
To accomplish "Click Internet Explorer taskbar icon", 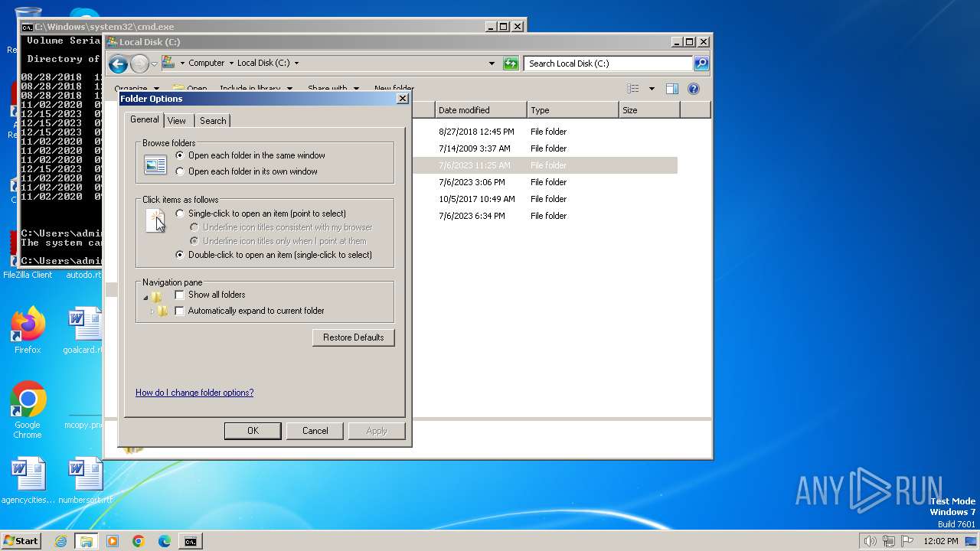I will point(60,541).
